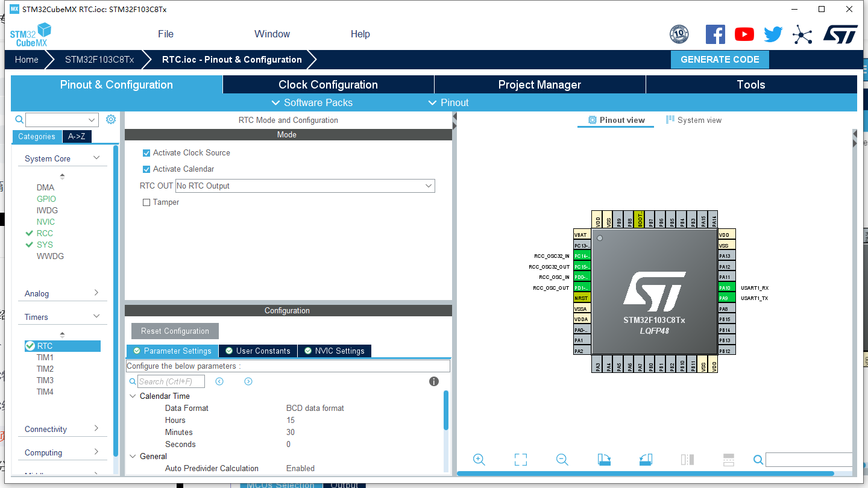Open the Project Manager tab
868x488 pixels.
coord(539,84)
